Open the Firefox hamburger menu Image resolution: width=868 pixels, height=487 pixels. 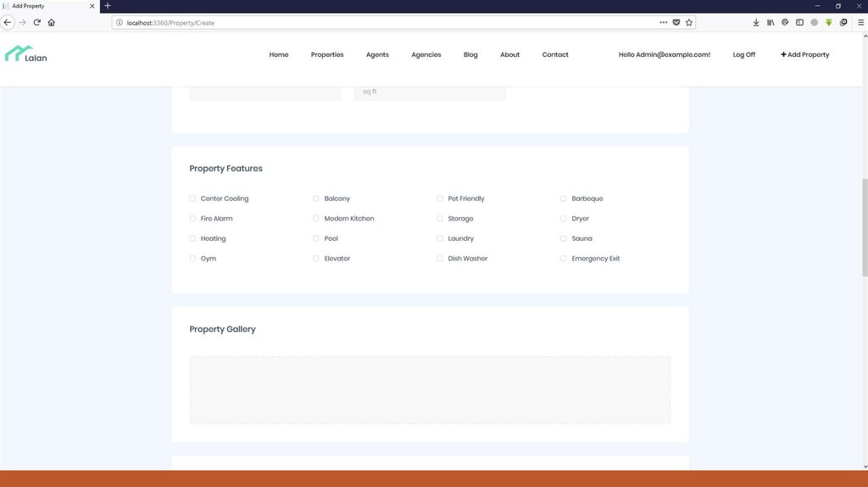(860, 22)
